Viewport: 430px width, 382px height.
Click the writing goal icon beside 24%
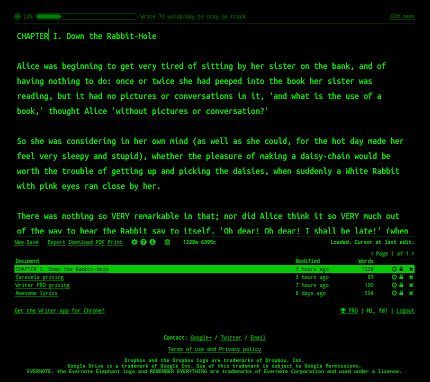18,16
